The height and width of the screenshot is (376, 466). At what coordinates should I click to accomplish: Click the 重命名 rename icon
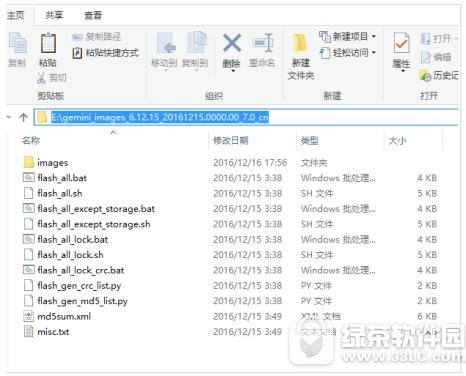tap(263, 43)
